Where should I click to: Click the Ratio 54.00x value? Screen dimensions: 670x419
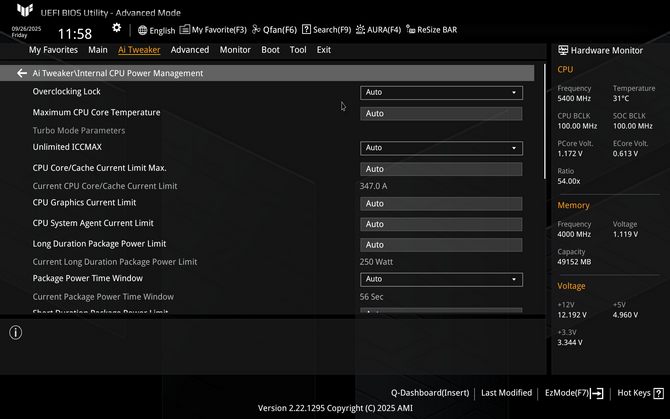pos(569,182)
